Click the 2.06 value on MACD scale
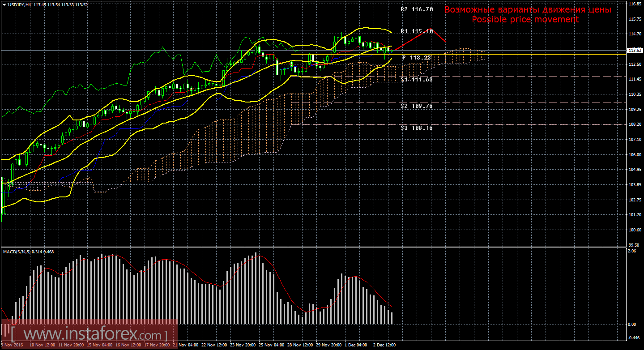The image size is (644, 350). 632,252
